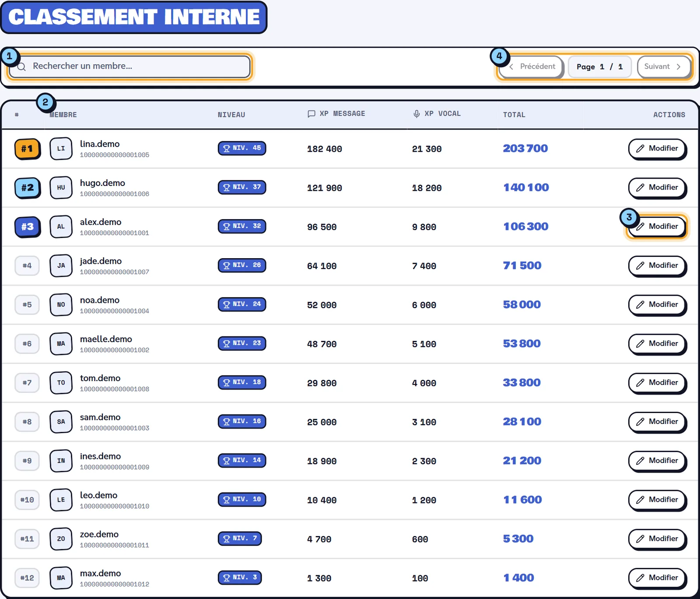Click zoe.demo's ZO avatar badge

click(61, 539)
